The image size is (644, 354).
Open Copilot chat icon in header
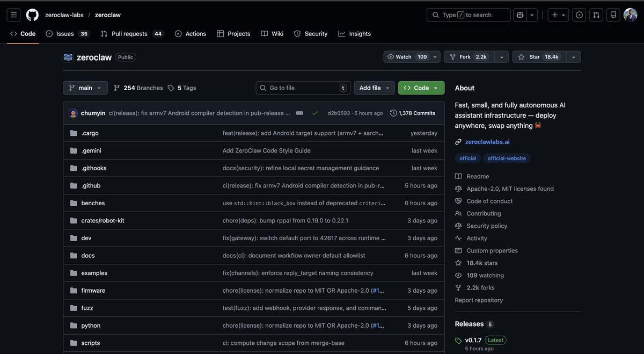click(x=519, y=15)
